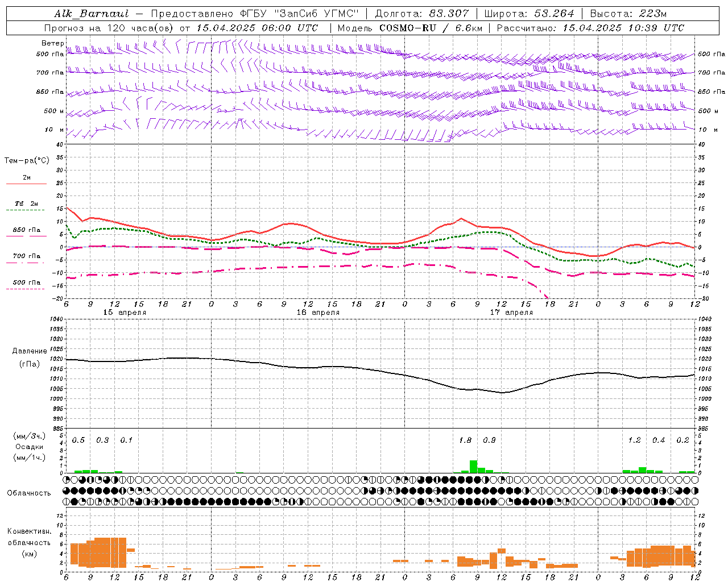
Task: Click the '15 апреля' date label
Action: pos(125,313)
